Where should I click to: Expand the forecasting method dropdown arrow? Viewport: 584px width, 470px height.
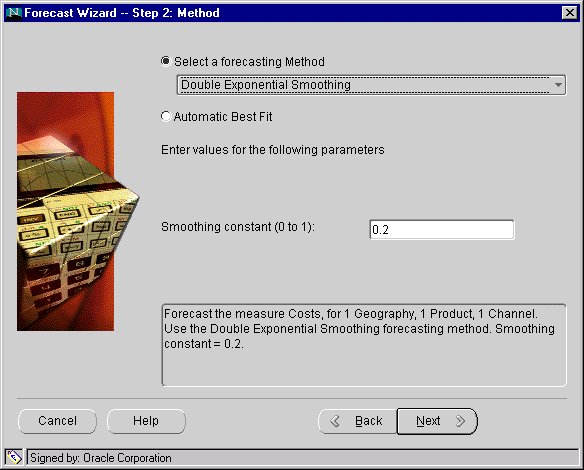[558, 85]
